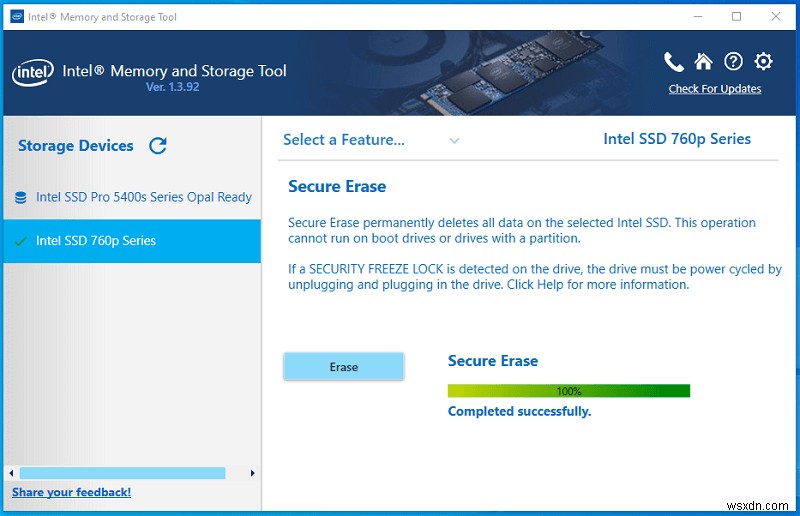Click the Completed successfully status text
Screen dimensions: 800x516
[519, 411]
